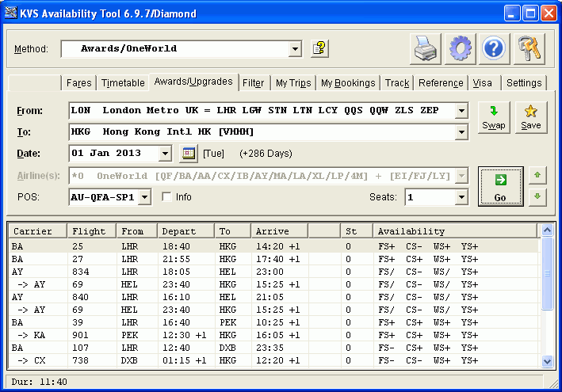Image resolution: width=562 pixels, height=392 pixels.
Task: Click the green down arrow button
Action: pyautogui.click(x=537, y=196)
